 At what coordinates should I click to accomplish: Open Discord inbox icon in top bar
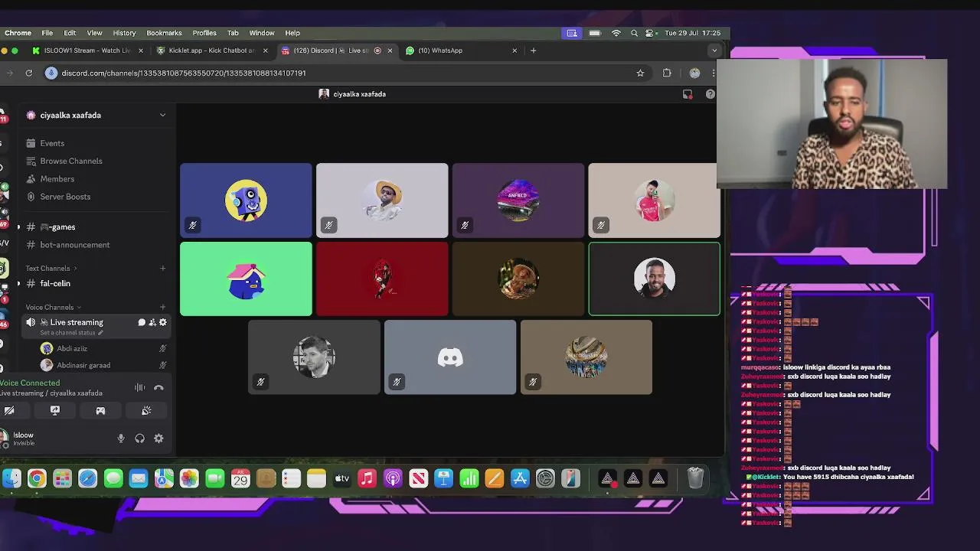[688, 94]
